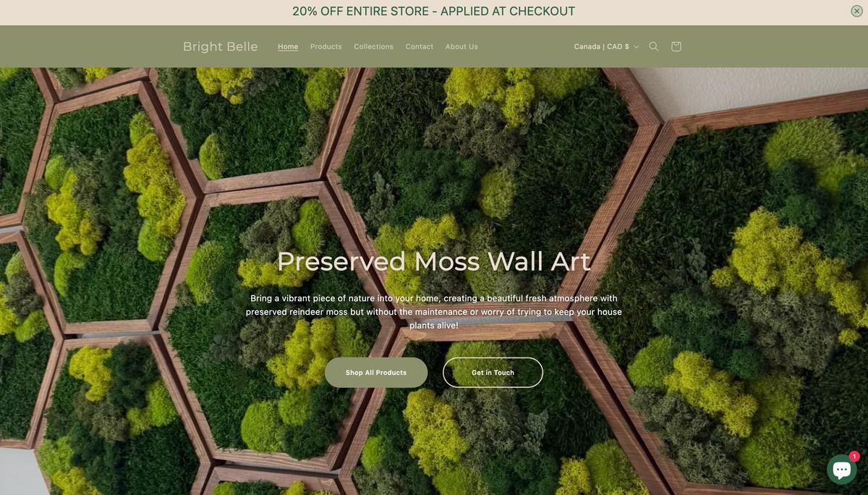Open the search magnifier icon
Screen dimensions: 868x495
654,46
